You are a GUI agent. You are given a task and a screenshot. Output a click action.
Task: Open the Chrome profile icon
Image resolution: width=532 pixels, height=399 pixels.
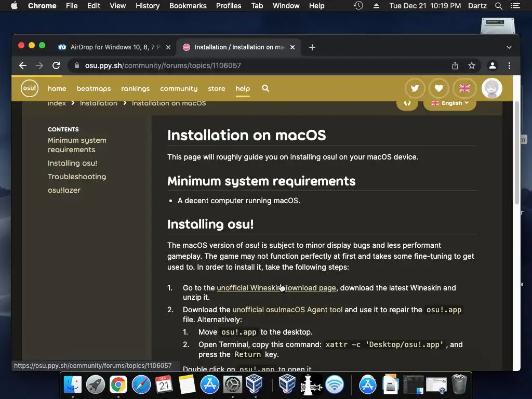click(x=493, y=65)
